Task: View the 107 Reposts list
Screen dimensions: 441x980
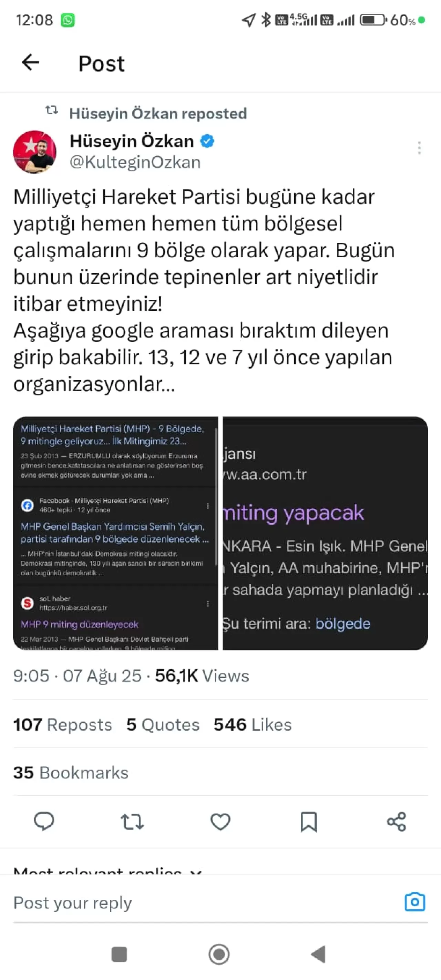Action: (x=63, y=724)
